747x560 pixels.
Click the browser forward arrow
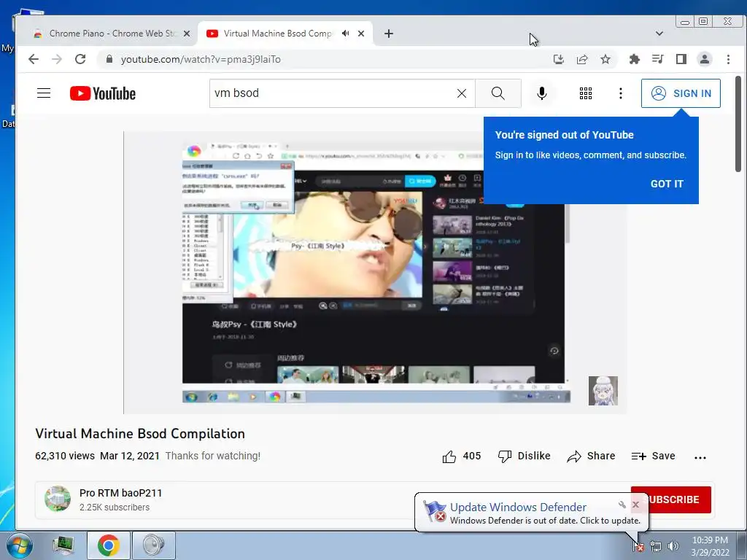click(x=57, y=59)
